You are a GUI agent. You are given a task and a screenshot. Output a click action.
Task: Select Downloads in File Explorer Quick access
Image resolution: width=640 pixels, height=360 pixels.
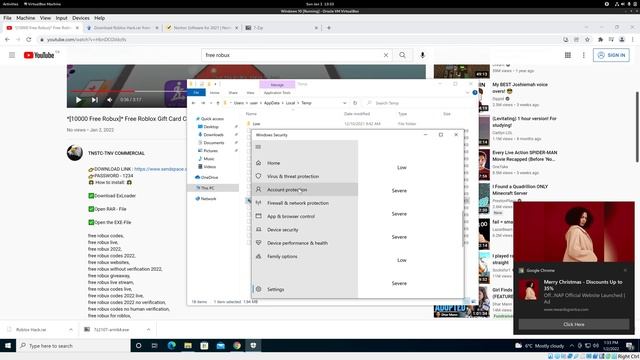213,135
